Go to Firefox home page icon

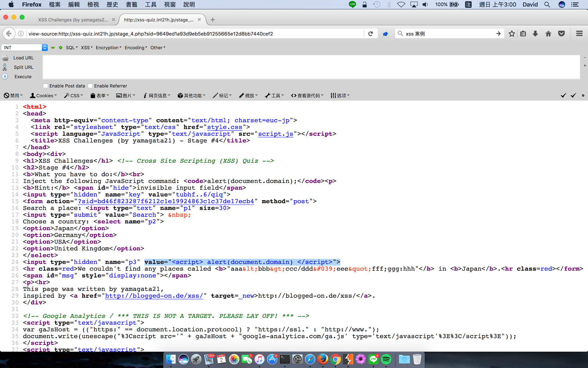click(548, 33)
